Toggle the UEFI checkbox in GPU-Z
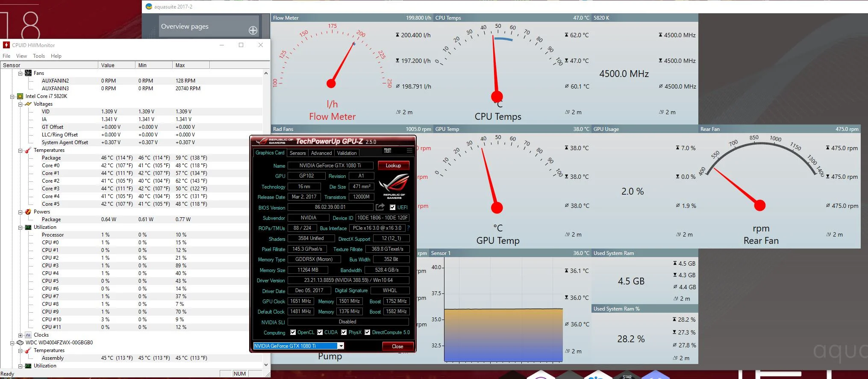The image size is (868, 379). [393, 207]
